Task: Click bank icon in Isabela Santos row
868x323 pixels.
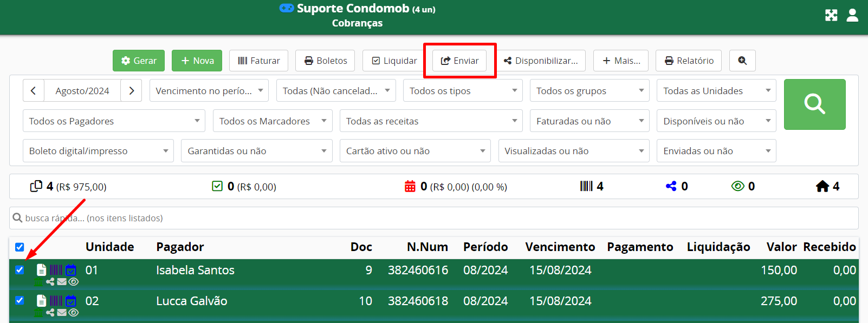Action: pyautogui.click(x=39, y=282)
